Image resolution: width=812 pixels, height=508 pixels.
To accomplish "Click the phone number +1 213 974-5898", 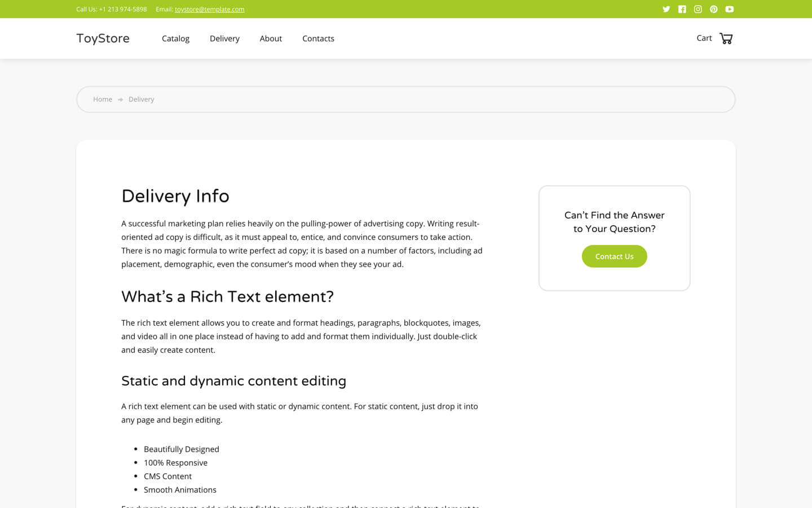I will pyautogui.click(x=123, y=9).
